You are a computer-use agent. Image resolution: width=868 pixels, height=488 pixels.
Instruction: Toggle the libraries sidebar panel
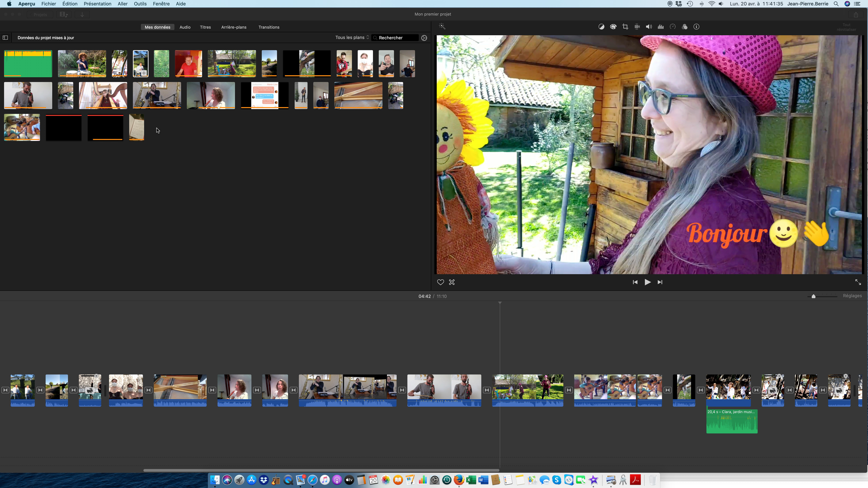pos(5,38)
